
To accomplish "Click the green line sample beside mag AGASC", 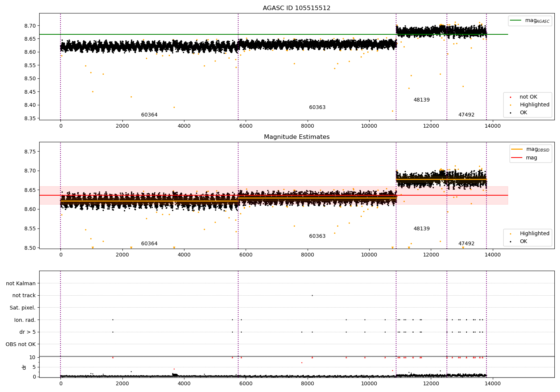I will point(516,21).
